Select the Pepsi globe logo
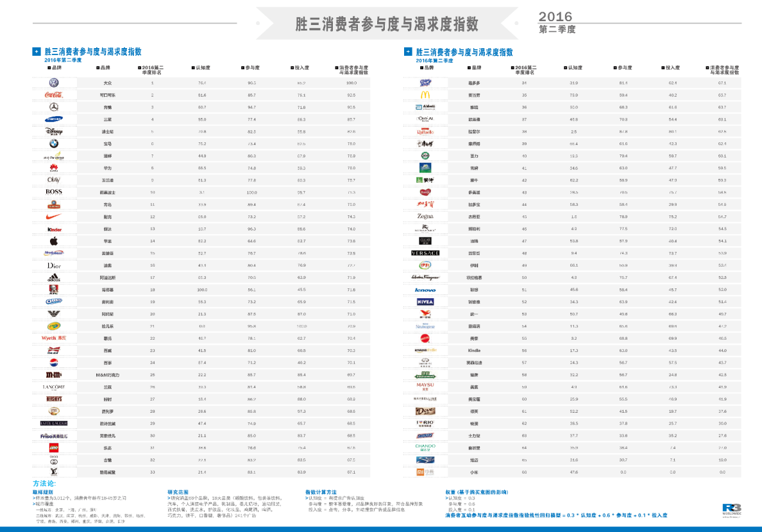762x532 pixels. click(54, 363)
